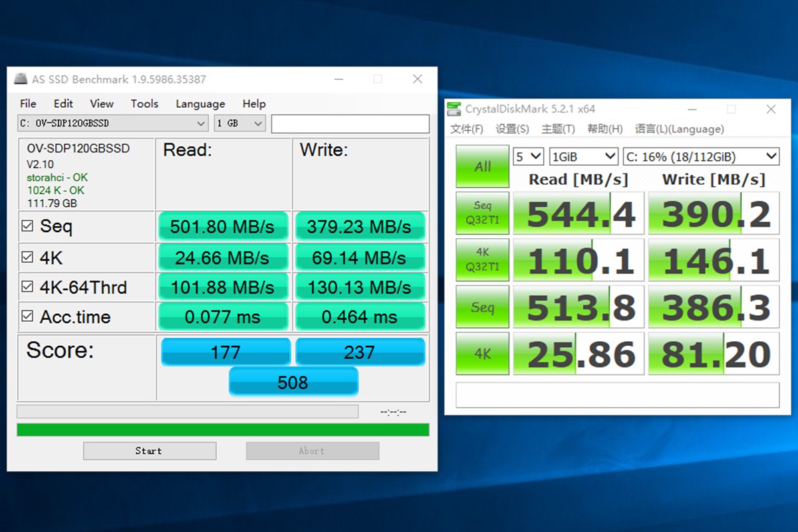Image resolution: width=798 pixels, height=532 pixels.
Task: Click the AS SSD Benchmark title bar icon
Action: tap(21, 79)
